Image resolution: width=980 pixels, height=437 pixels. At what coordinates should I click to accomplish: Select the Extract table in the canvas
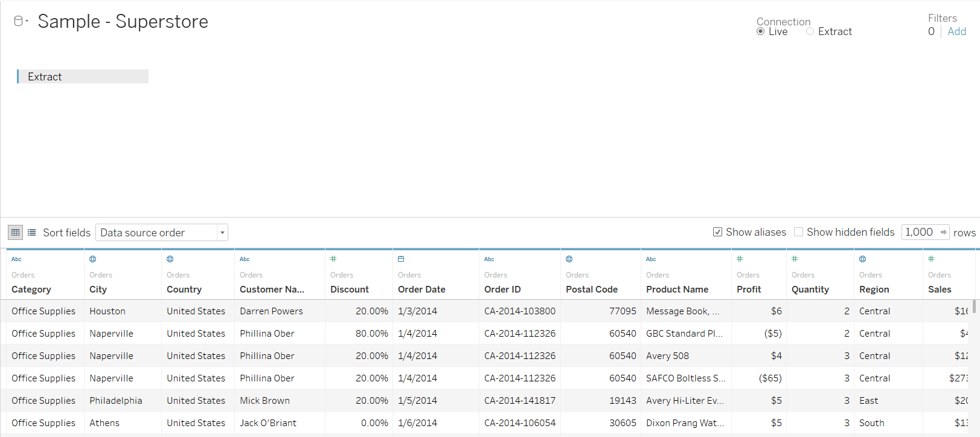click(x=83, y=77)
